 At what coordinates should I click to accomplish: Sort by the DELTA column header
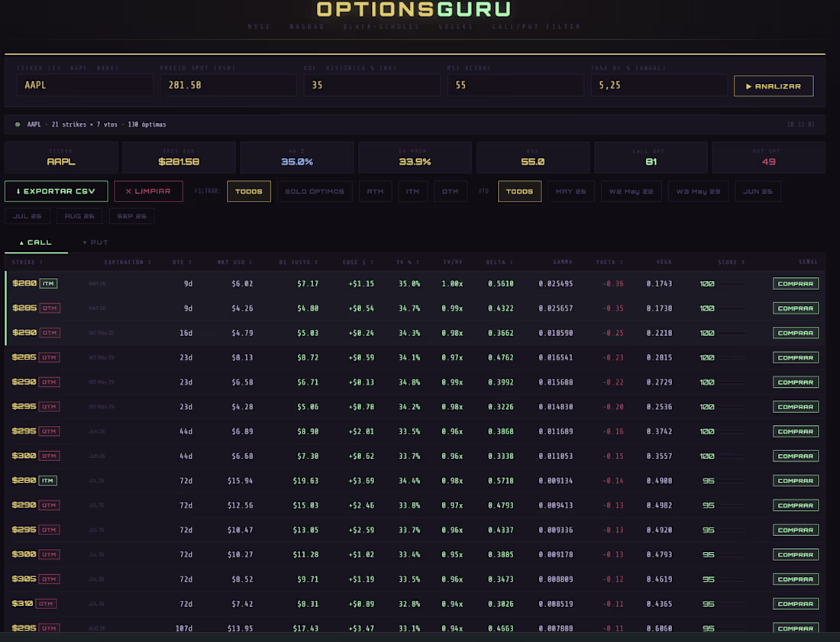pos(500,262)
